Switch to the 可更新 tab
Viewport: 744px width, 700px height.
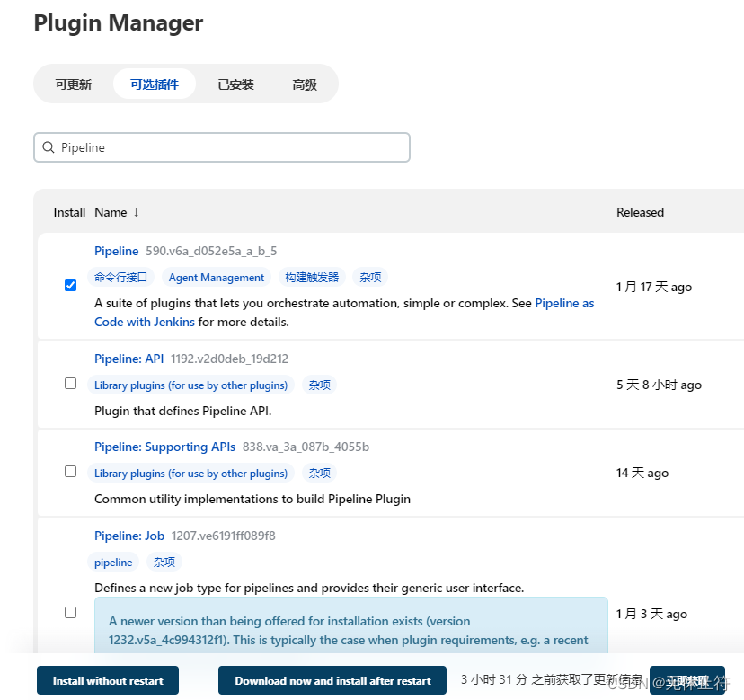(x=73, y=84)
